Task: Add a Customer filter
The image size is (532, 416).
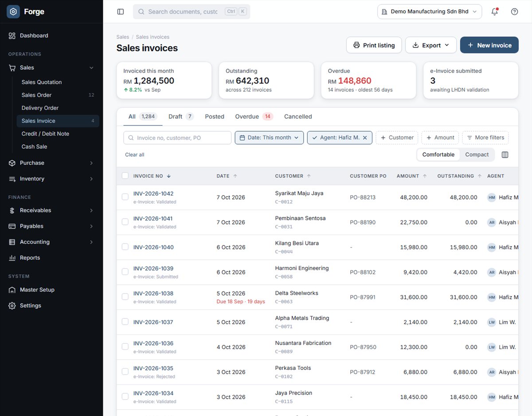Action: pyautogui.click(x=397, y=137)
